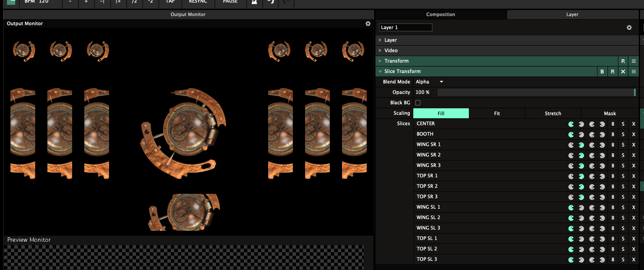This screenshot has width=644, height=270.
Task: Open the Output Monitor gear settings
Action: click(368, 23)
